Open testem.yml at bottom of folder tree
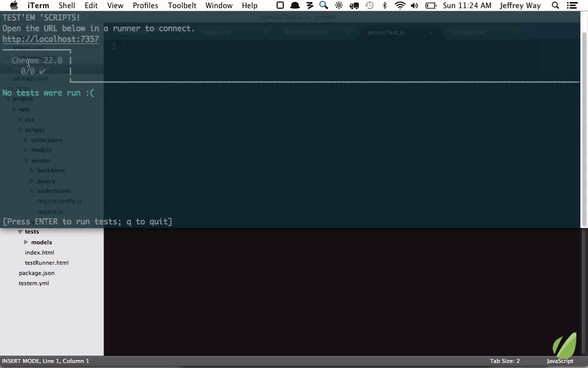The image size is (588, 368). coord(34,283)
